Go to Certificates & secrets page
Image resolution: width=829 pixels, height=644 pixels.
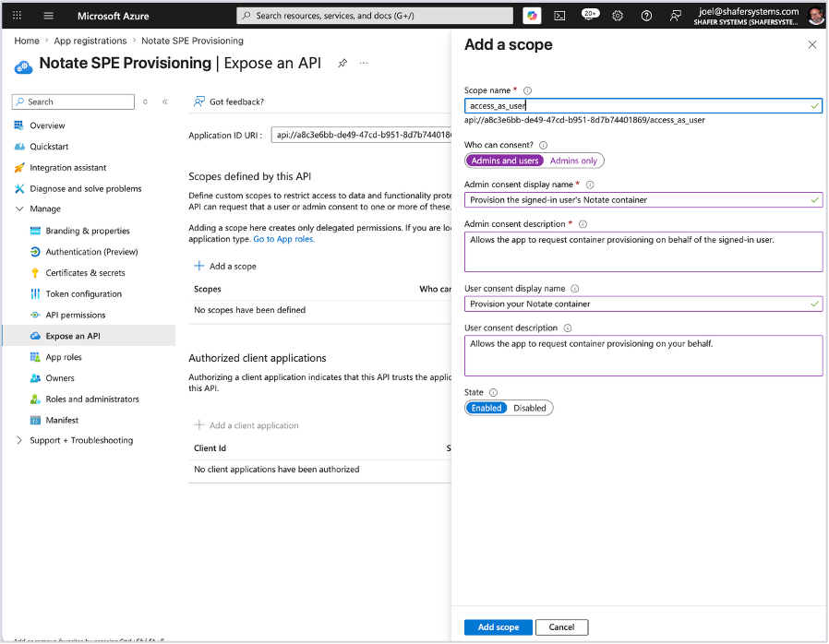[x=85, y=273]
